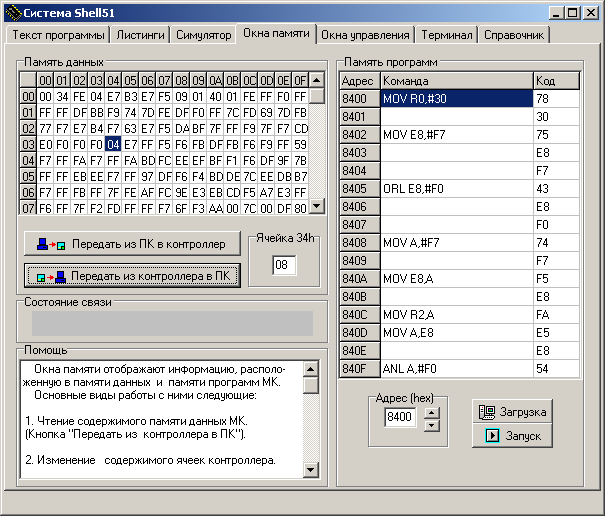Click up arrow of Помощь text scrollbar

point(311,369)
